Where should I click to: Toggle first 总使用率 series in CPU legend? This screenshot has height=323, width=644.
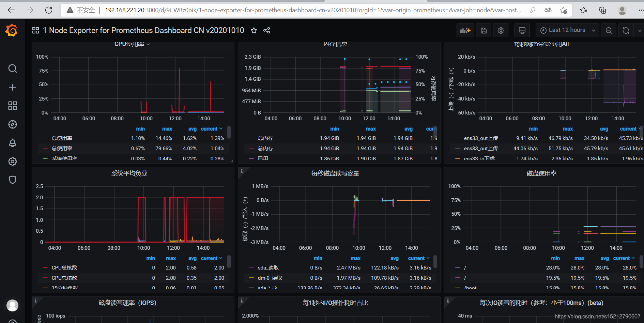(x=62, y=138)
